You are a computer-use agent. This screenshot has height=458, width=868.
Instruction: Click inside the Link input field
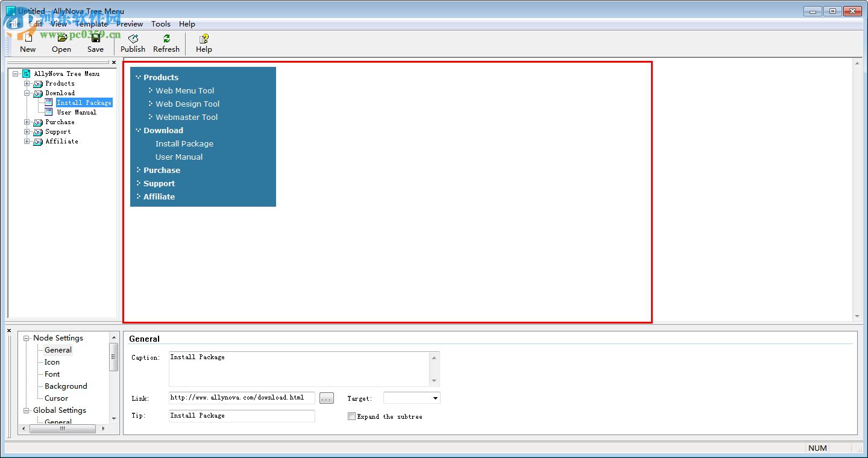[x=241, y=398]
